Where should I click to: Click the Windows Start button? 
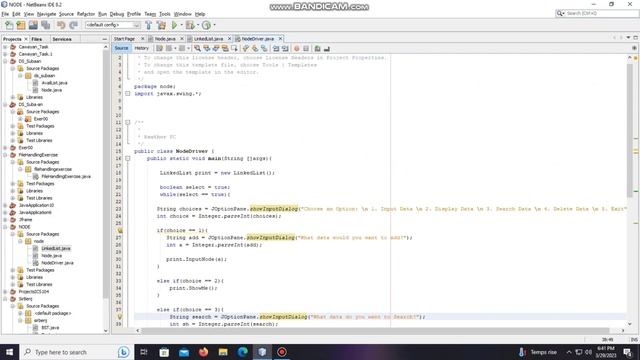tap(9, 352)
